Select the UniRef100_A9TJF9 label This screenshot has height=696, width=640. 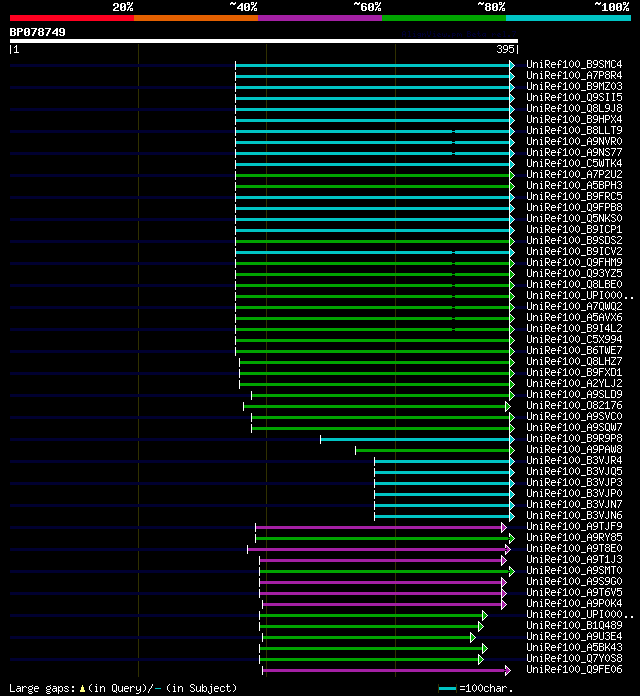click(x=574, y=526)
